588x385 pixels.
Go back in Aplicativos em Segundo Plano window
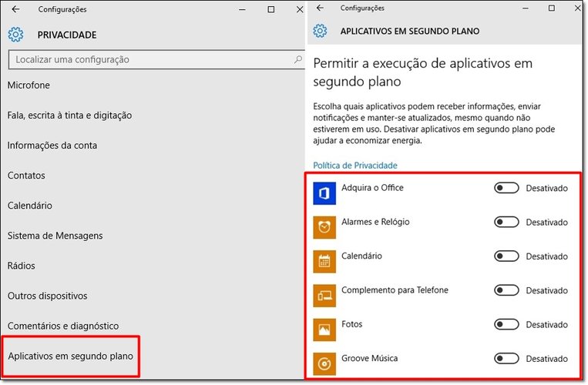(320, 8)
